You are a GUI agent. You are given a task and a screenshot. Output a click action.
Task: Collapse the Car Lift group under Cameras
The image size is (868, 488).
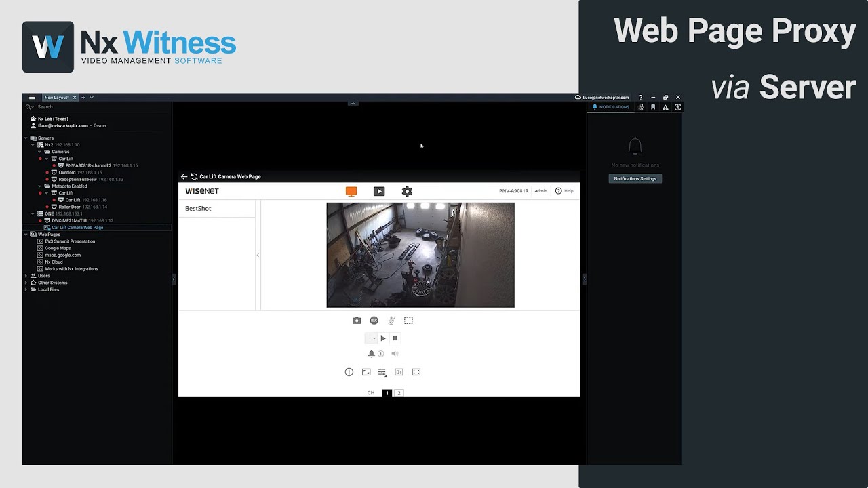[x=46, y=159]
